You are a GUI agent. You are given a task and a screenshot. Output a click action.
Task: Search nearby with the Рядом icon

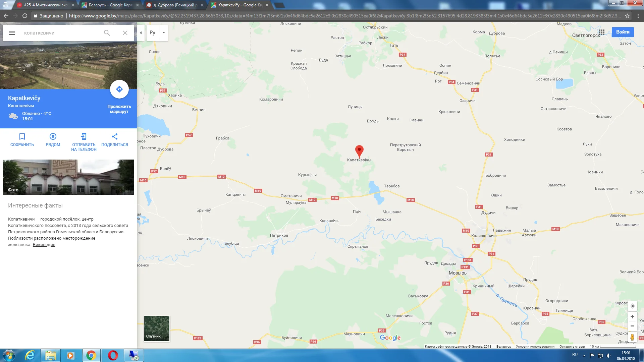[53, 136]
